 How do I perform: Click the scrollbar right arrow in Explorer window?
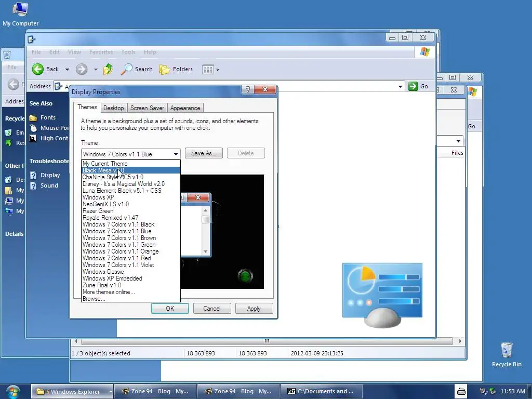click(x=460, y=341)
